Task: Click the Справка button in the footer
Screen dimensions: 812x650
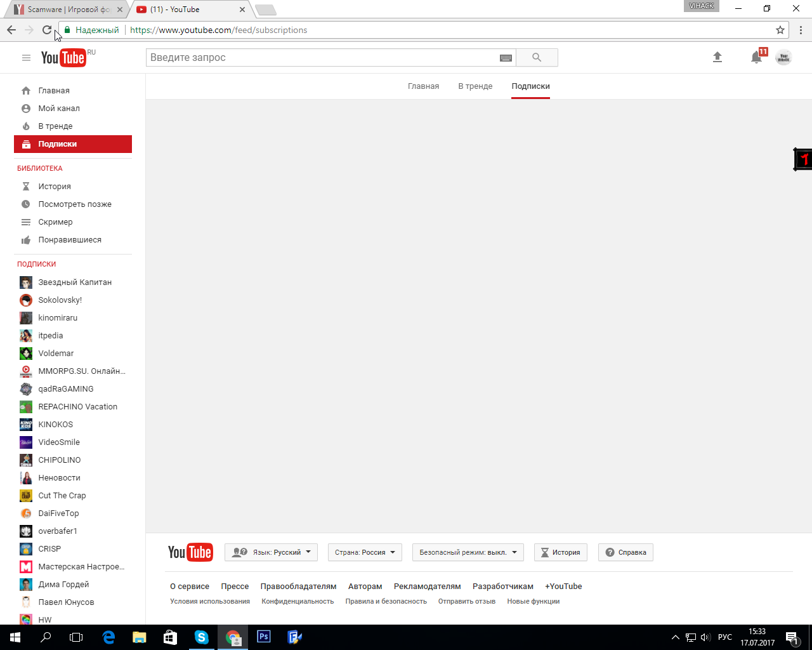Action: pos(625,552)
